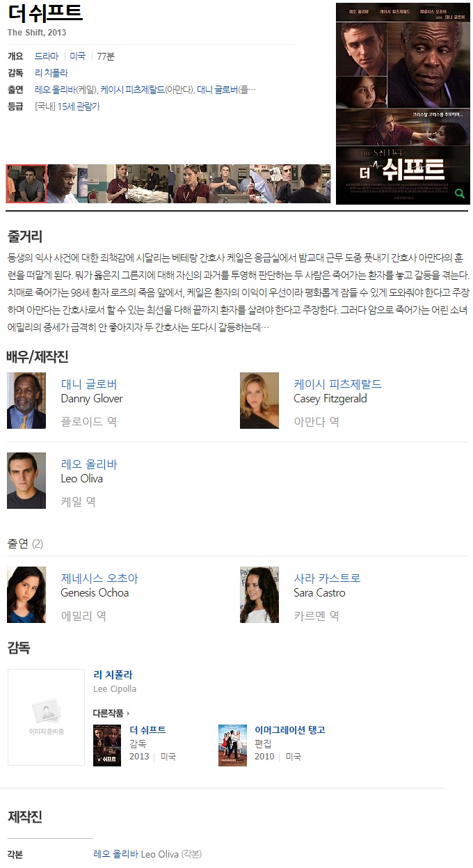Click actor name 케이시 피츠제랄드
This screenshot has width=473, height=868.
pyautogui.click(x=337, y=384)
